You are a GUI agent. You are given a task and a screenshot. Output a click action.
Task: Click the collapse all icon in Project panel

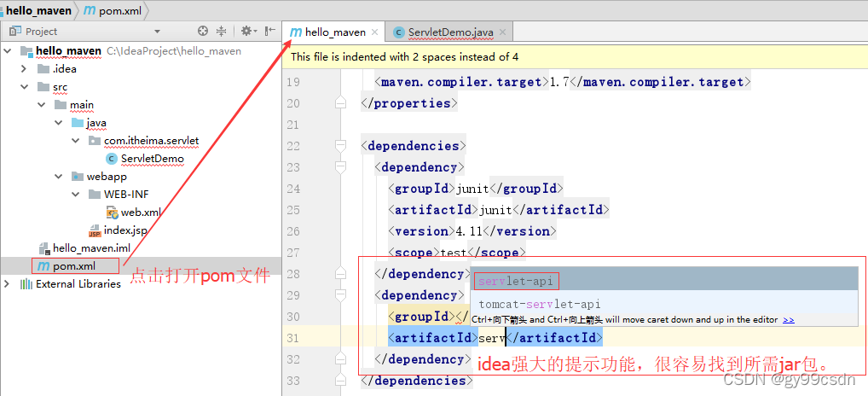(x=221, y=31)
